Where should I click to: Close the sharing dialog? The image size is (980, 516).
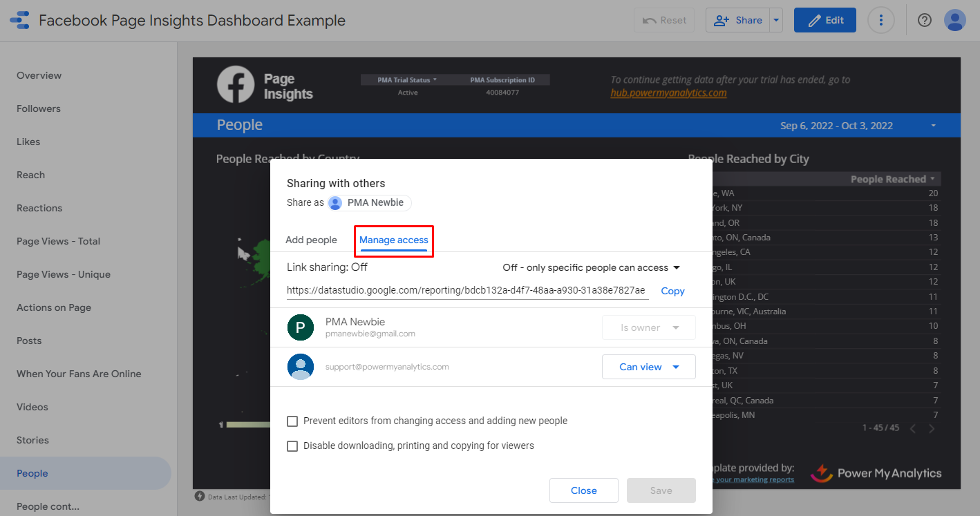(x=583, y=490)
